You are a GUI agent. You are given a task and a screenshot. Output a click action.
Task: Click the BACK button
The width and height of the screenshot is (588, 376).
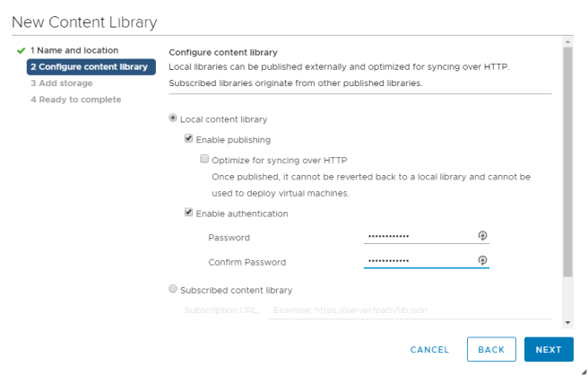(491, 349)
